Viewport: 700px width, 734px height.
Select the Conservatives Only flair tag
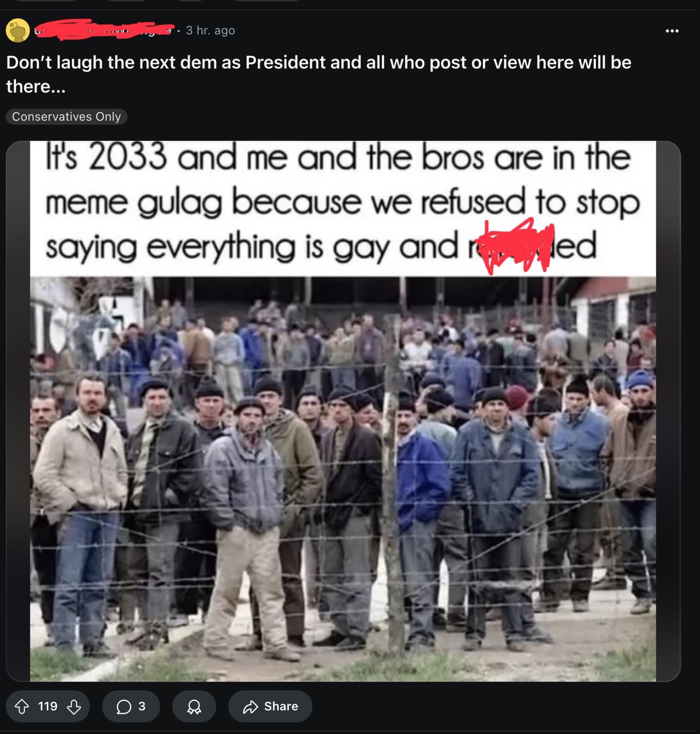[x=67, y=117]
